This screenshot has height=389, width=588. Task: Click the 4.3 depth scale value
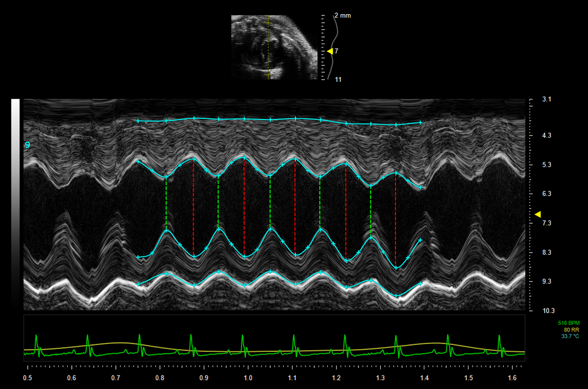547,135
